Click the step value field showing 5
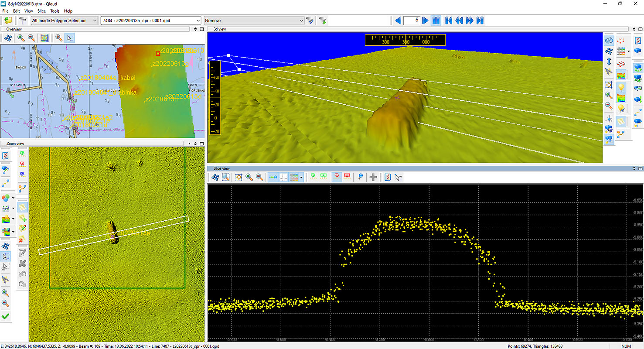This screenshot has height=349, width=644. (x=412, y=21)
